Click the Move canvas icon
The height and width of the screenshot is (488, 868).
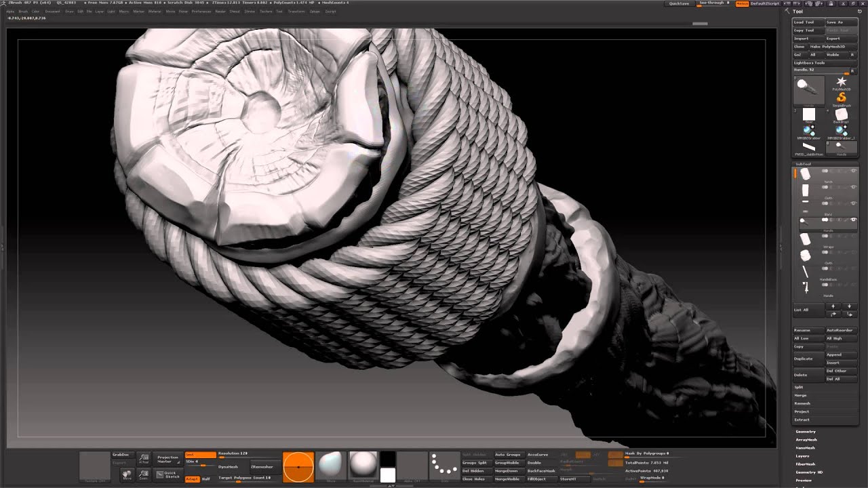tap(127, 475)
